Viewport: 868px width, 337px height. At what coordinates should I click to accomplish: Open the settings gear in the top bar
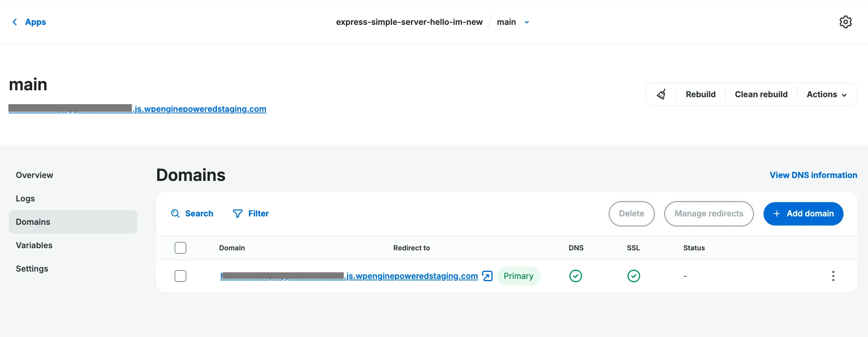coord(846,22)
